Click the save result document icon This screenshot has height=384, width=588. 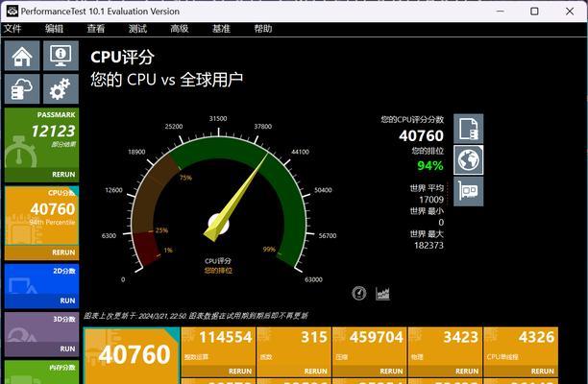click(x=468, y=129)
